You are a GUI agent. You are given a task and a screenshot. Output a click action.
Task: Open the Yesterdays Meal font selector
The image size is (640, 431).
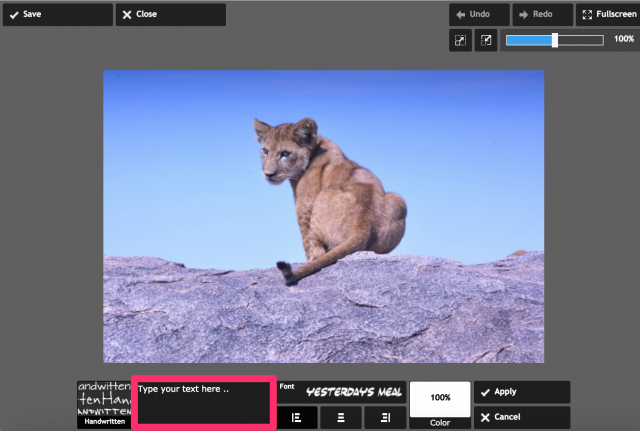(x=353, y=392)
